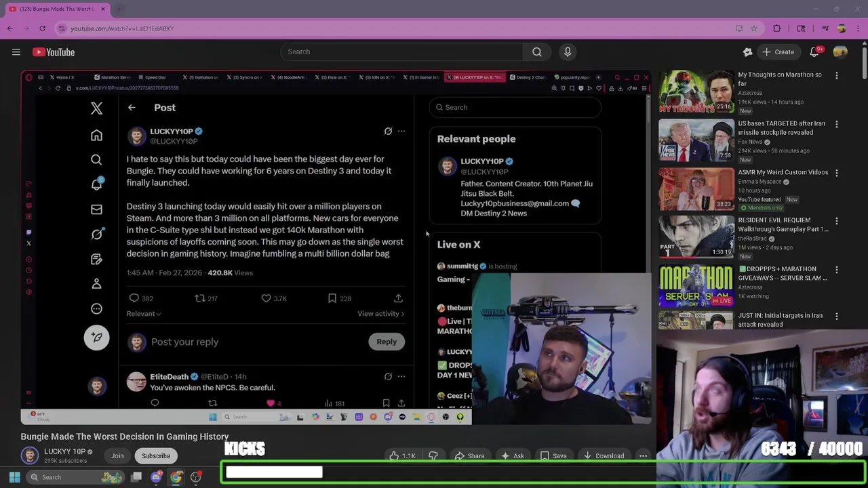The width and height of the screenshot is (868, 488).
Task: Open JUST IN Initial targets thumbnail
Action: (x=696, y=320)
